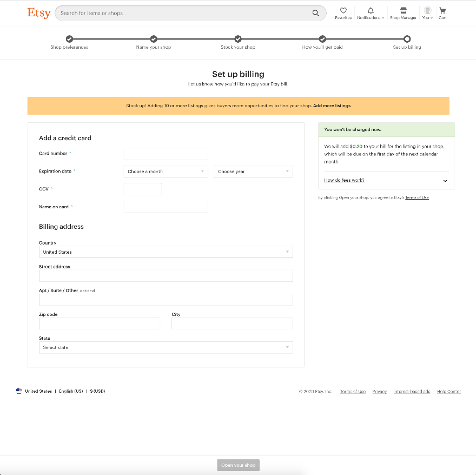476x475 pixels.
Task: Expand How do fees work section
Action: pyautogui.click(x=386, y=180)
